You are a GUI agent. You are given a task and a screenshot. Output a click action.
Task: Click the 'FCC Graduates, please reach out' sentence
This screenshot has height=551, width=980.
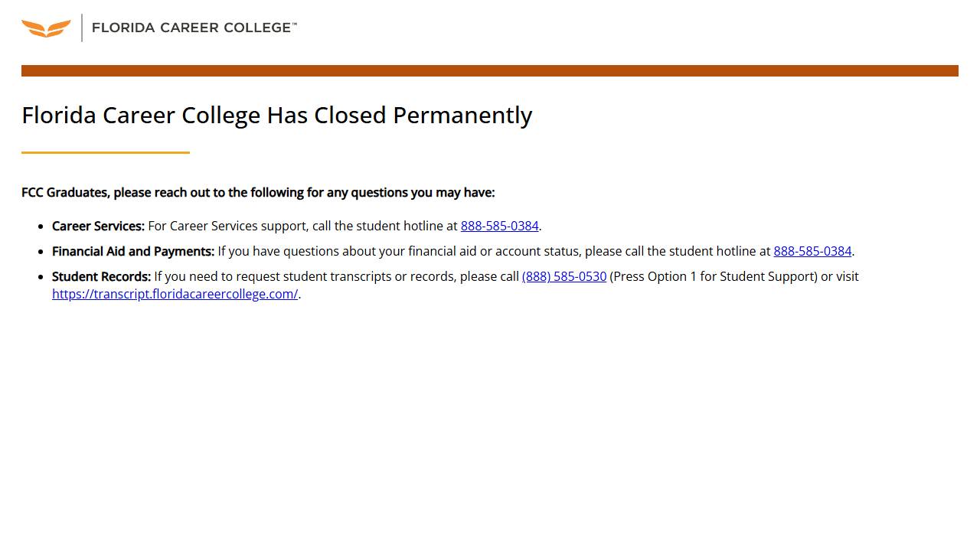(x=258, y=192)
